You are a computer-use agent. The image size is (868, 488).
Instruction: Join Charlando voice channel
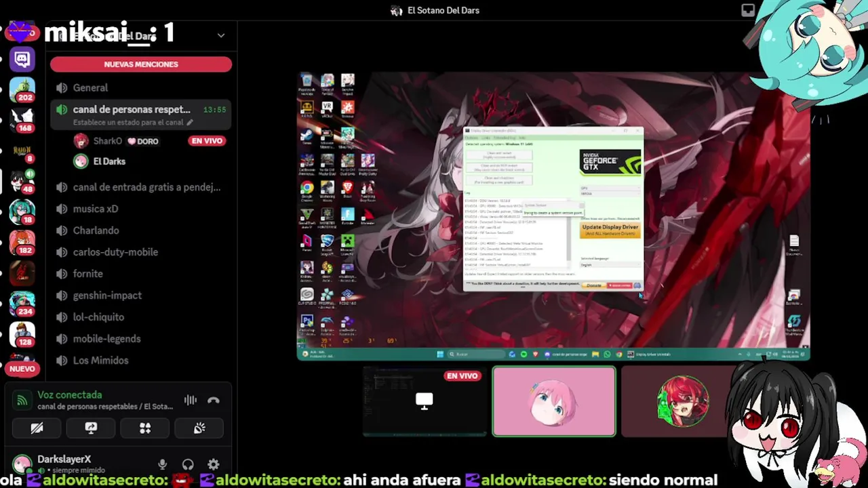(141, 230)
